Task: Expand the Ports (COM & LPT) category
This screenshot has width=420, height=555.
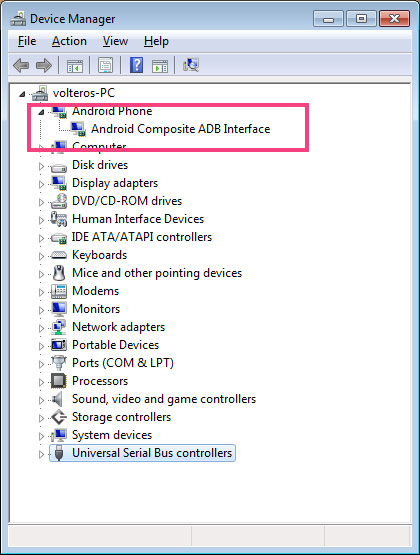Action: coord(41,364)
